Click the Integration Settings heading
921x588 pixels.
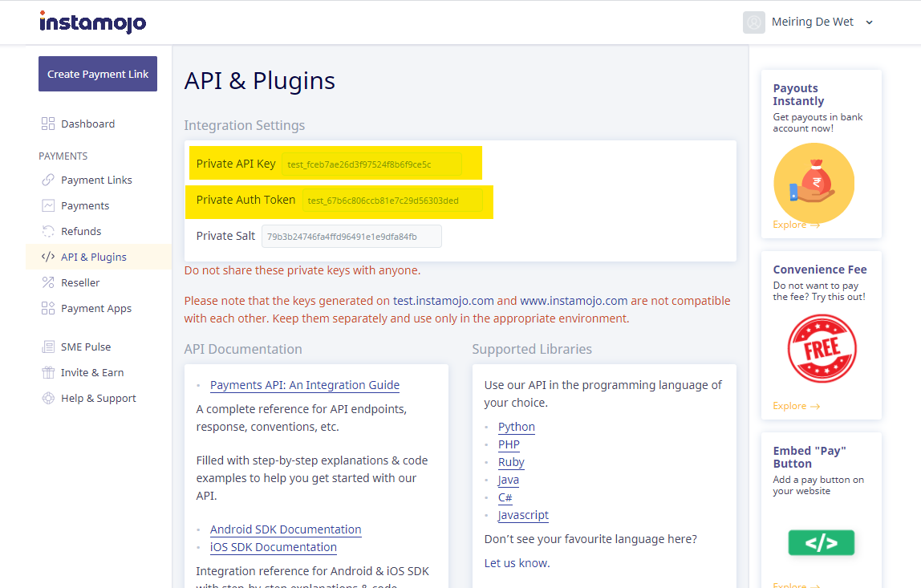[x=245, y=126]
